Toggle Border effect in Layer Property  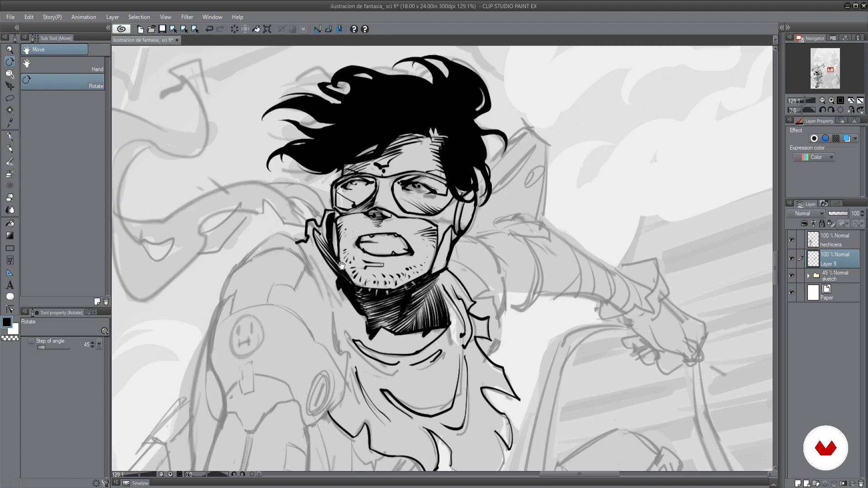pyautogui.click(x=814, y=138)
